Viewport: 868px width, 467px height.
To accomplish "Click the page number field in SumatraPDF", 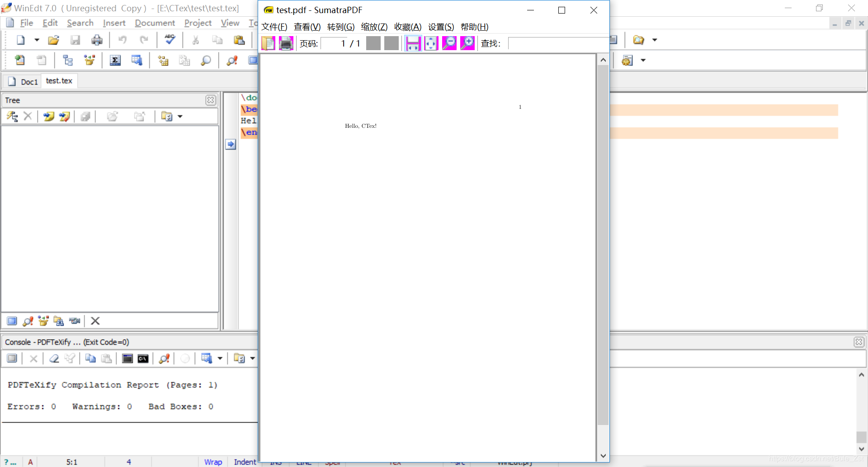I will (334, 43).
